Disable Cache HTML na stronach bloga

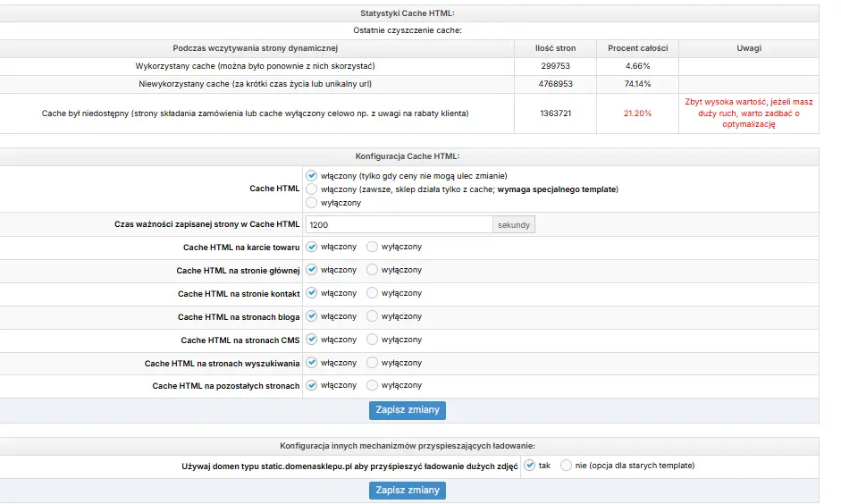pos(373,316)
